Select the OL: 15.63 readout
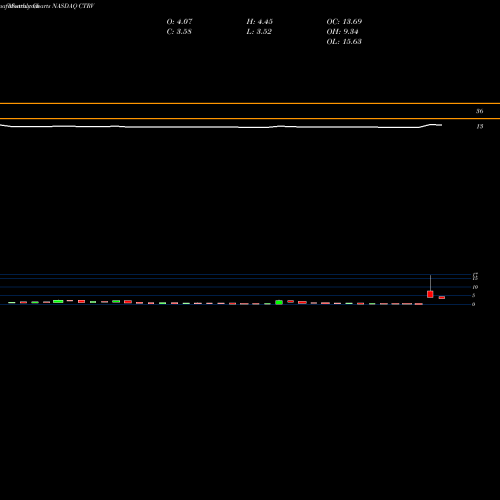500x500 pixels. pyautogui.click(x=344, y=42)
